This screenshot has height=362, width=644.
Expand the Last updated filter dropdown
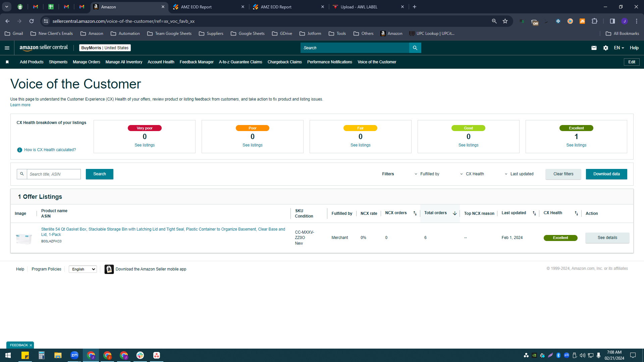(x=519, y=174)
